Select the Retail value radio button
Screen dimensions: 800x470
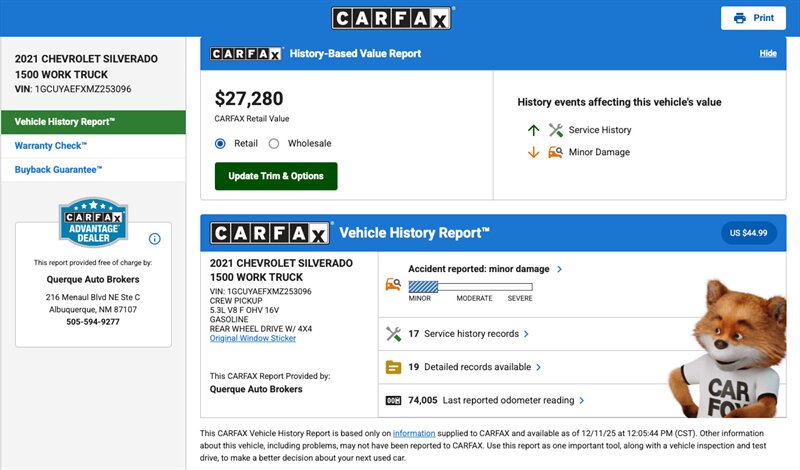(x=221, y=143)
